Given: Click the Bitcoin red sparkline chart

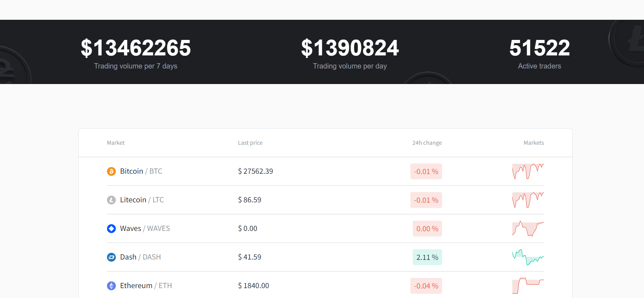Looking at the screenshot, I should click(528, 171).
